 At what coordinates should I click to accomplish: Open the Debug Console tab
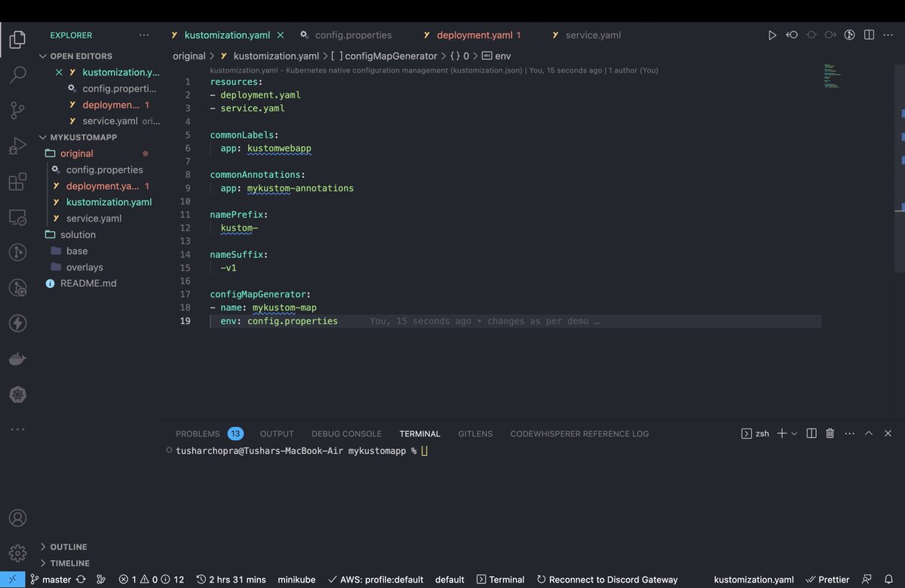pyautogui.click(x=347, y=433)
